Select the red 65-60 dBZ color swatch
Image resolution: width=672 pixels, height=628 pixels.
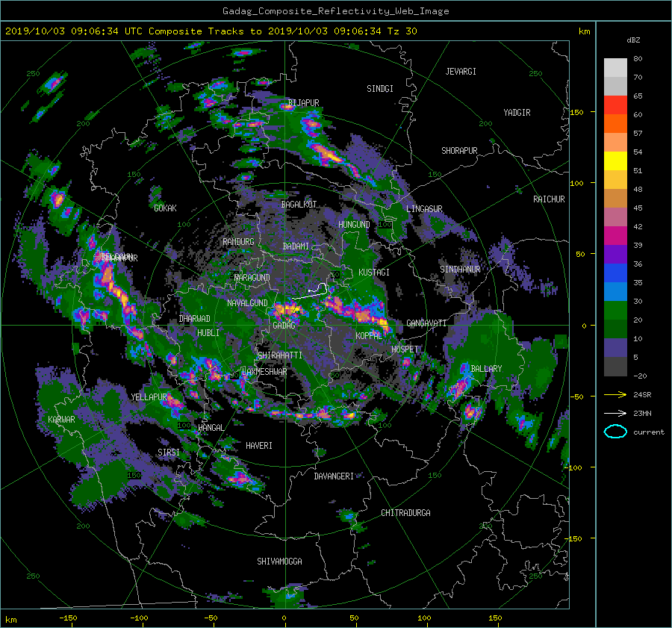(x=615, y=105)
